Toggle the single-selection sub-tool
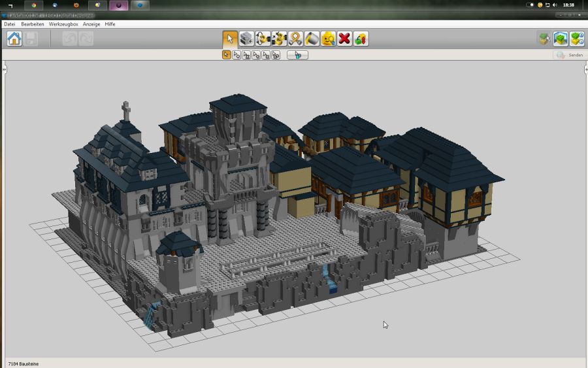This screenshot has height=368, width=588. point(226,55)
